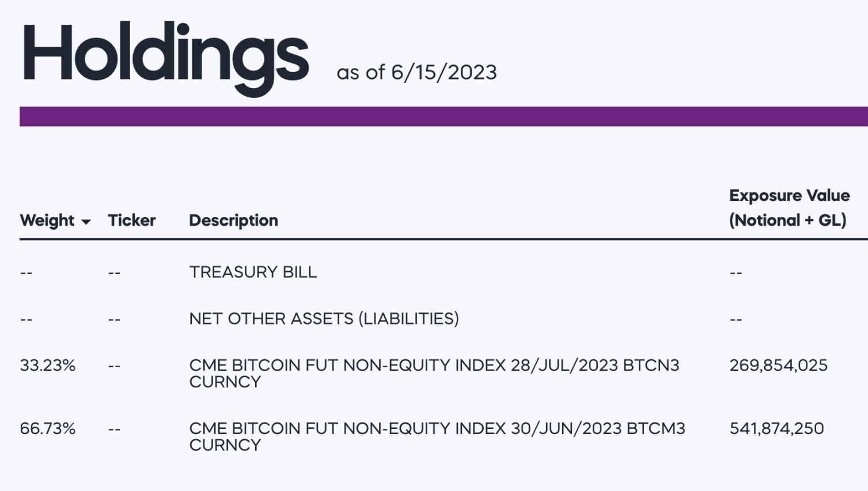Click the 33.23% weight value

(x=47, y=366)
